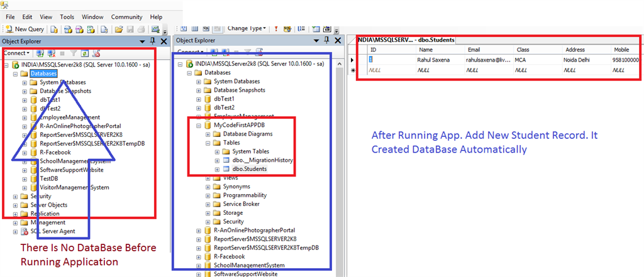Select the MyCodeFirstAPPDB database
644x277 pixels.
[x=240, y=125]
